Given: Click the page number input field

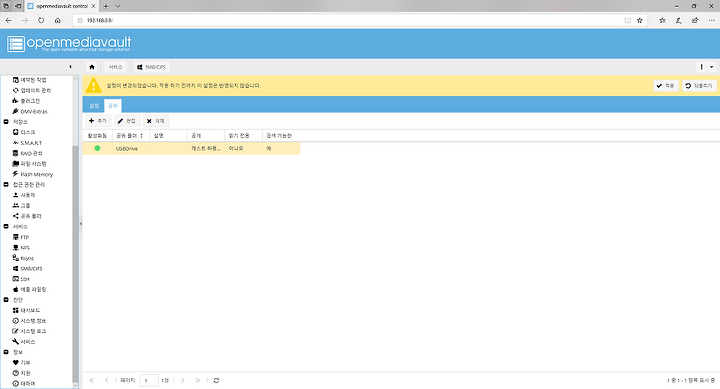Looking at the screenshot, I should click(x=149, y=380).
